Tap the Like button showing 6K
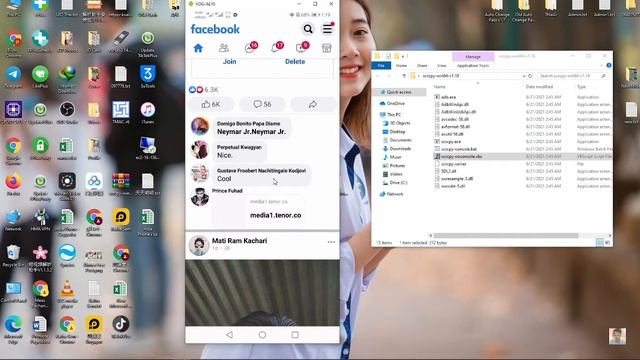The height and width of the screenshot is (360, 640). click(211, 104)
